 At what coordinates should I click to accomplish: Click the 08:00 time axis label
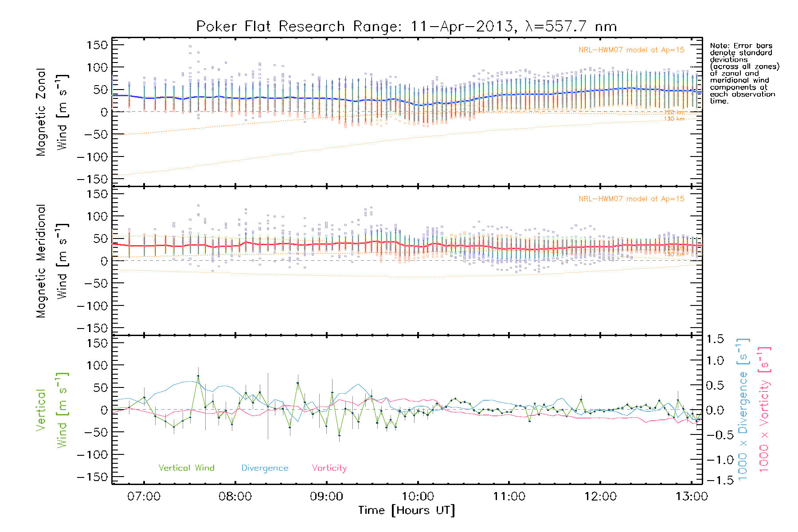235,497
